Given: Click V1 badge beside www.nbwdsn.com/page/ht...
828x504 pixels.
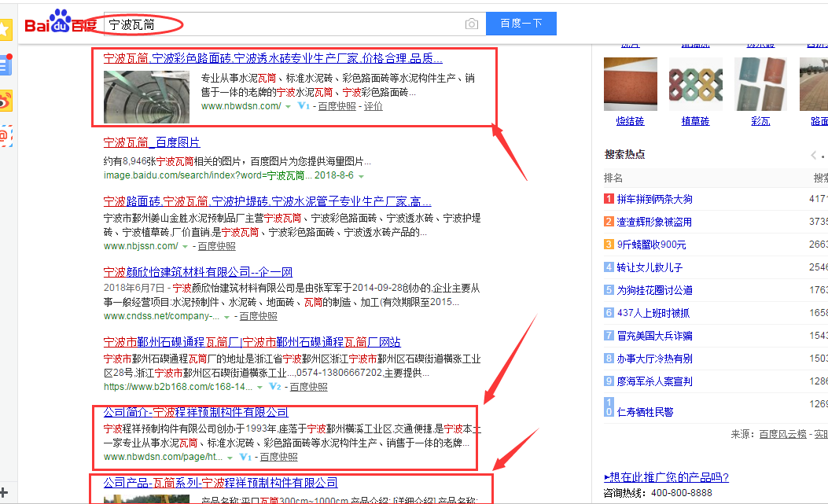Looking at the screenshot, I should tap(245, 457).
